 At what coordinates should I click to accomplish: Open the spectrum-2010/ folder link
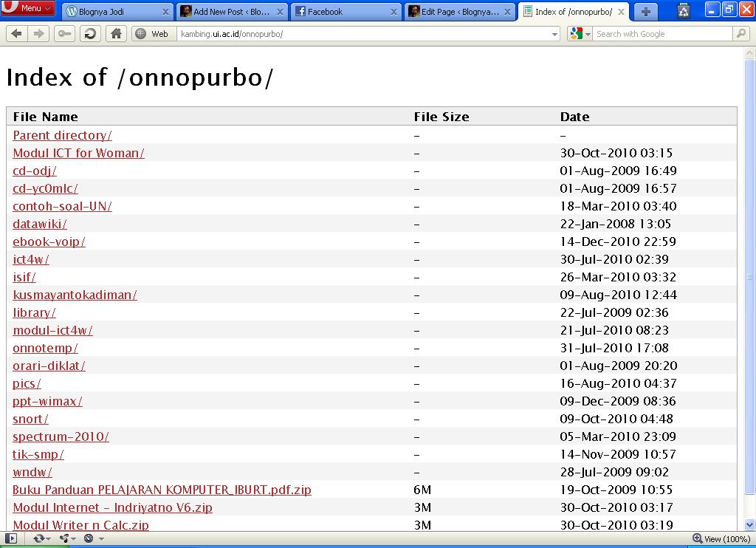[x=61, y=437]
